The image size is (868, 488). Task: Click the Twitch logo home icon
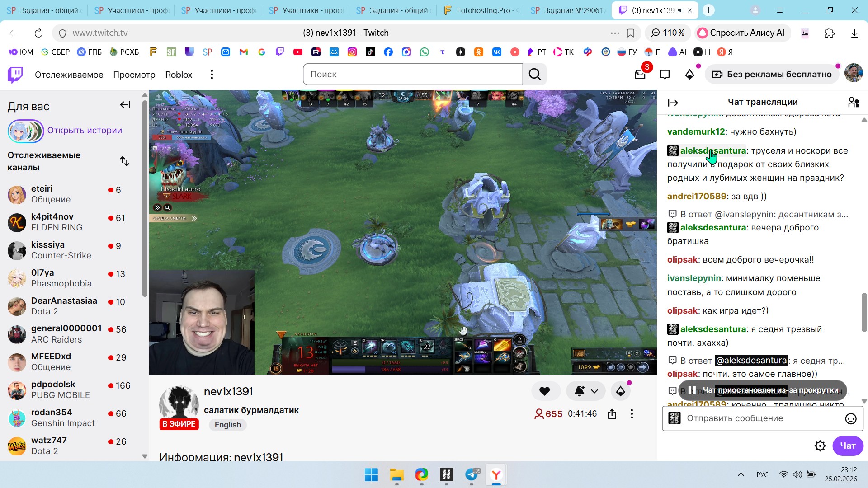[x=15, y=75]
